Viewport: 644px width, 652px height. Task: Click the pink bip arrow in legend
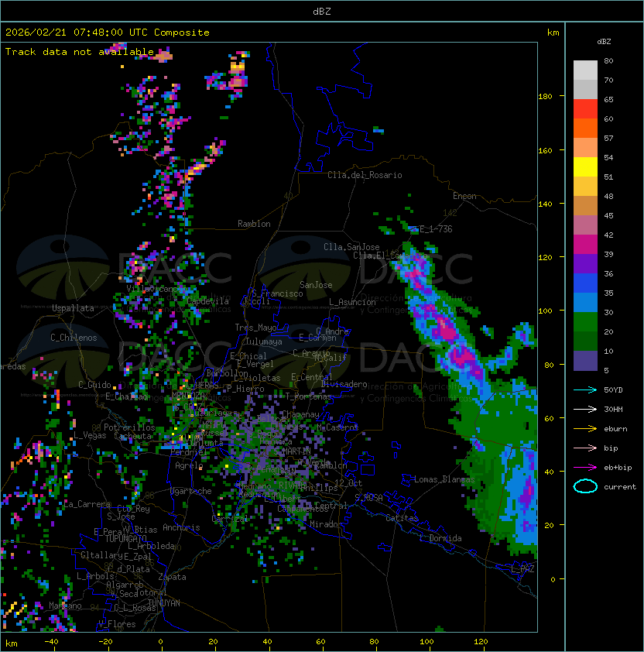point(585,448)
